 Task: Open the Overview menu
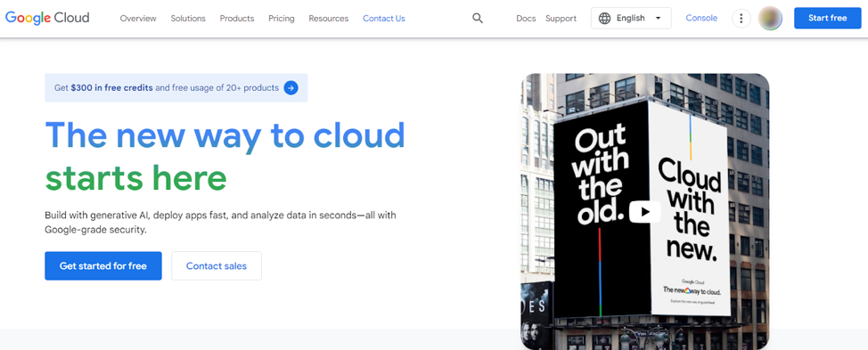coord(138,18)
